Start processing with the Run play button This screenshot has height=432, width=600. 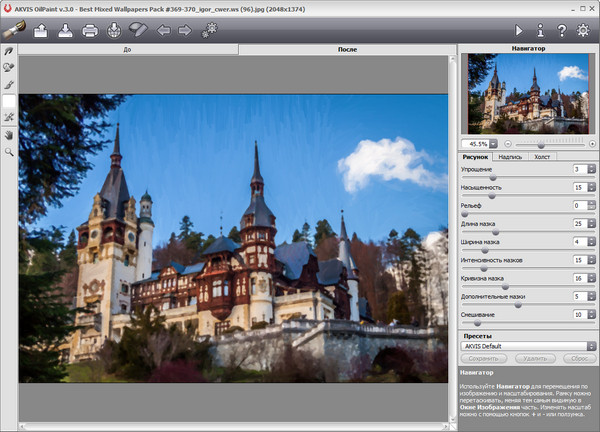518,30
